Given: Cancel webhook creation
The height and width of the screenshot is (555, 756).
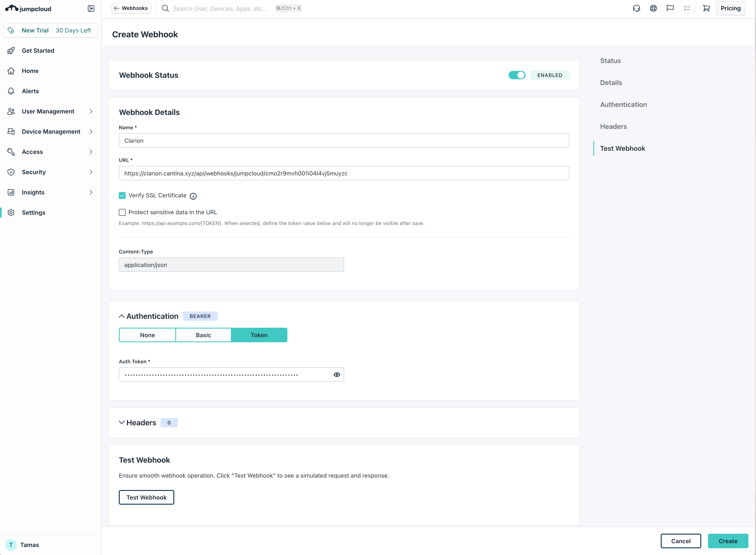Looking at the screenshot, I should [681, 541].
